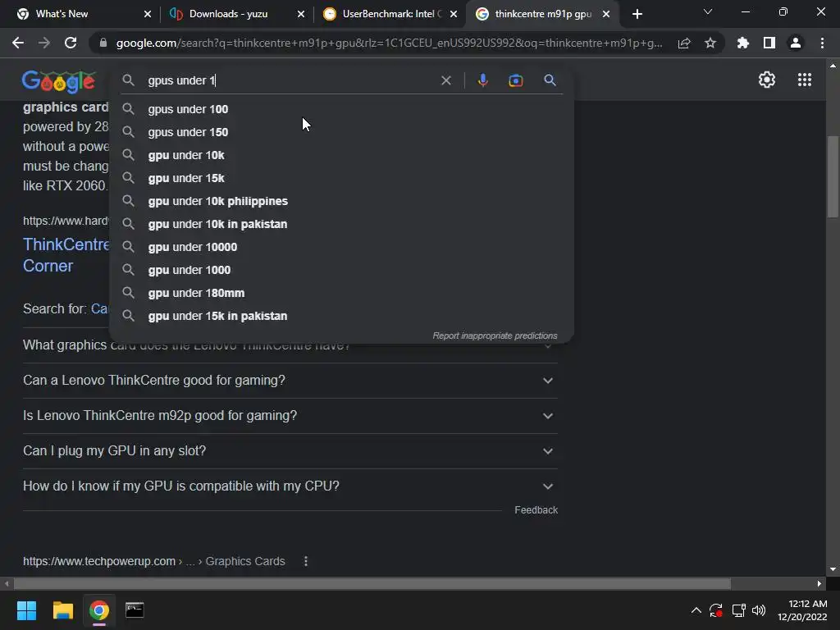Open the tab search chevron
Screen dimensions: 840x630
[708, 11]
